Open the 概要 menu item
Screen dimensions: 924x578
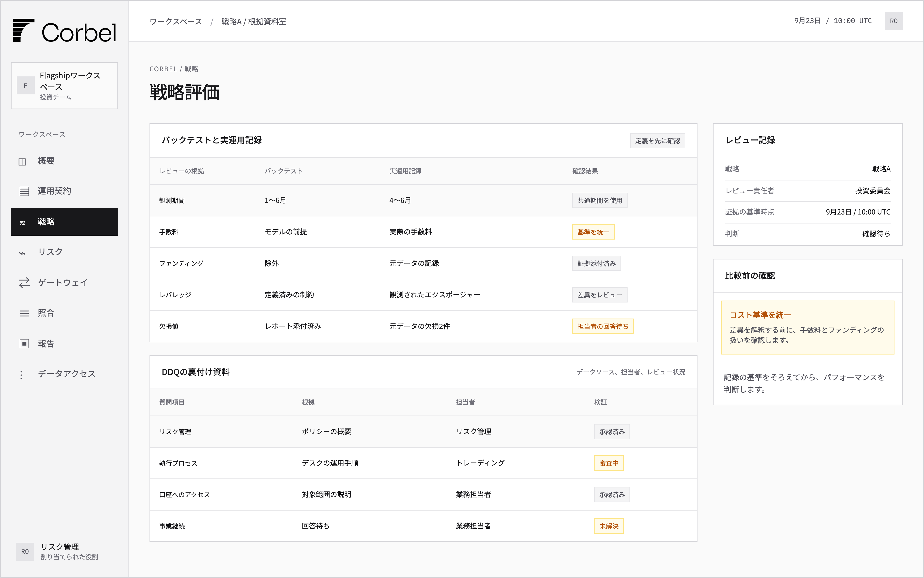click(64, 161)
